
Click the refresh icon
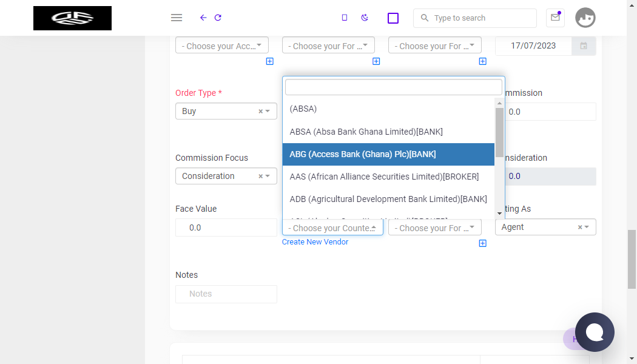click(x=218, y=18)
